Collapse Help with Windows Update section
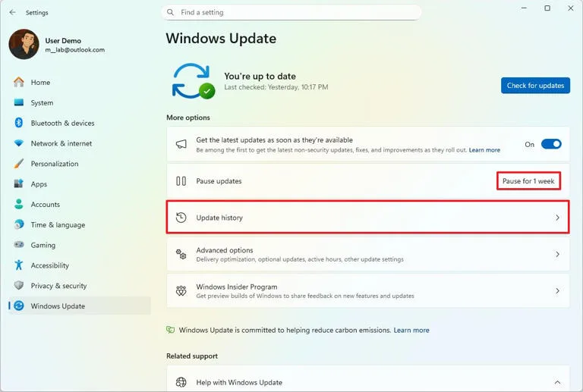 tap(557, 382)
